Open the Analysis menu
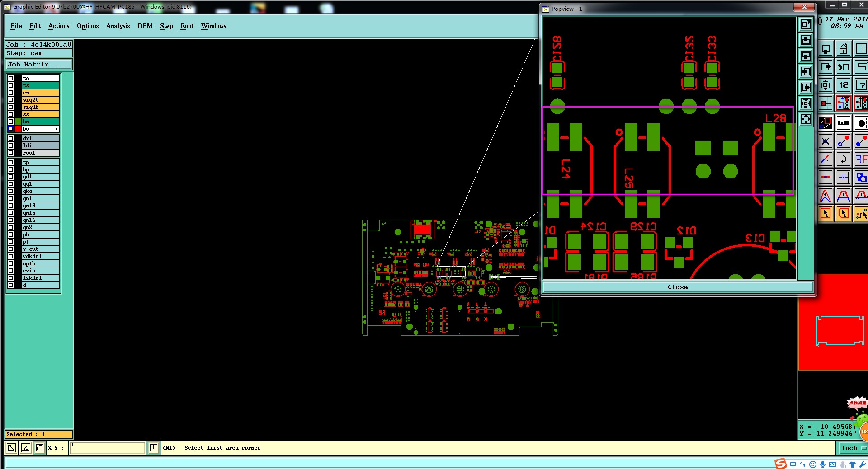This screenshot has width=868, height=469. [x=118, y=26]
